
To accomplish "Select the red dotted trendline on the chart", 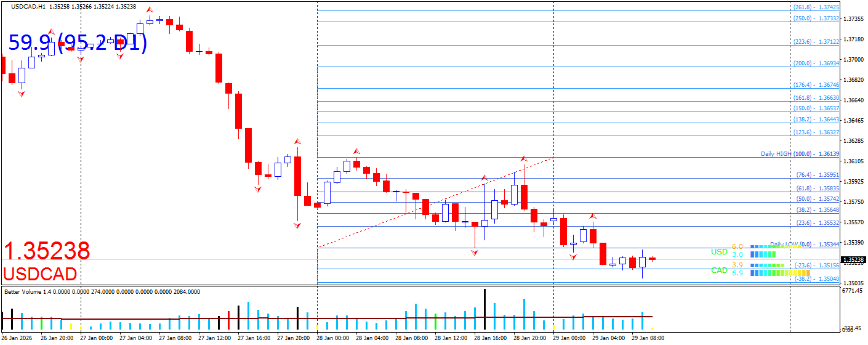I will click(435, 203).
